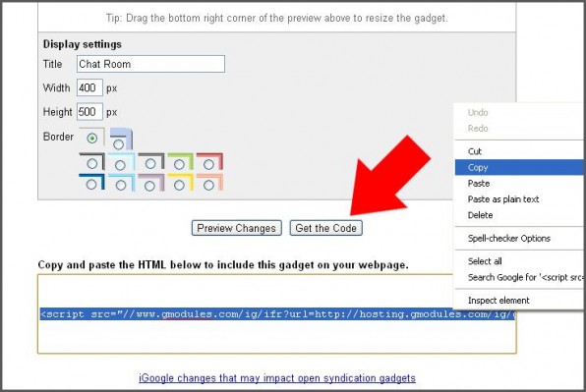Choose the yellow border style
The height and width of the screenshot is (392, 586).
pyautogui.click(x=179, y=185)
